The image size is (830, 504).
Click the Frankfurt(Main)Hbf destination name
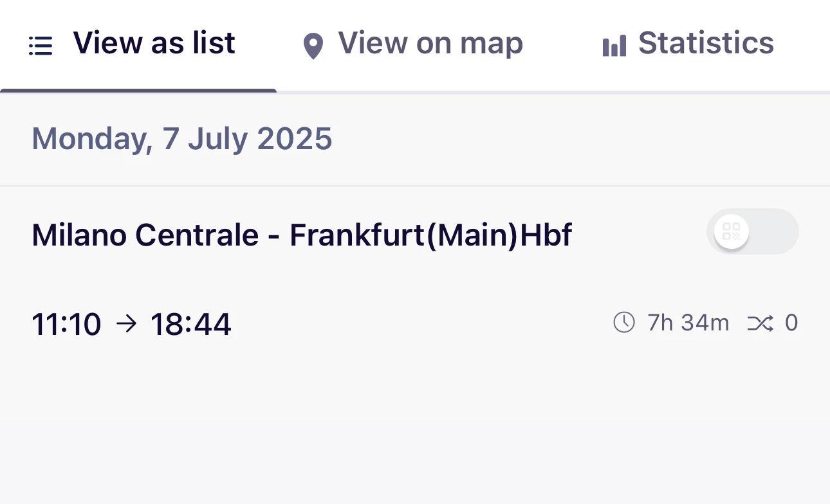[x=430, y=235]
